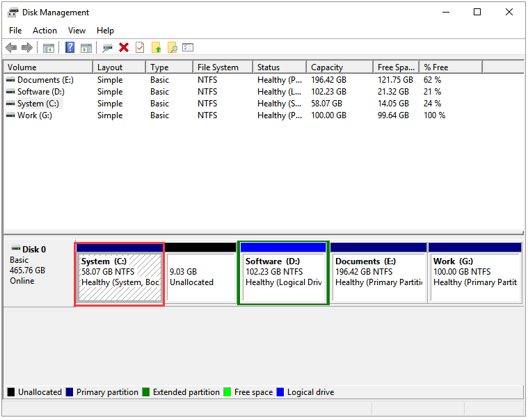Click the red X Delete icon
The width and height of the screenshot is (528, 420).
point(124,47)
